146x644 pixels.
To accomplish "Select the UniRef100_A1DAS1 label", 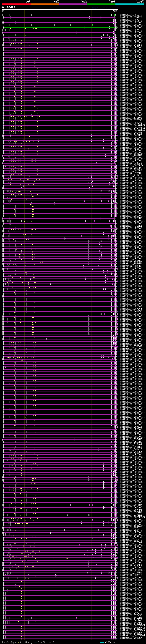I will click(x=131, y=175).
